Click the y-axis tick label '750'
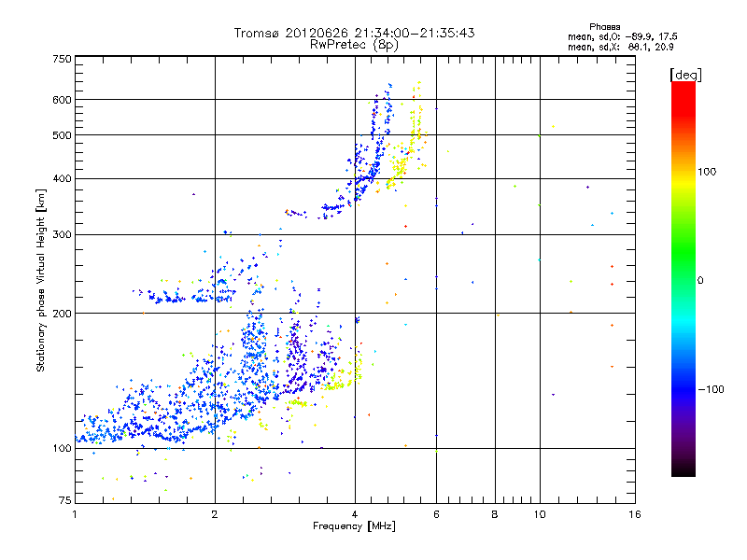Image resolution: width=747 pixels, height=560 pixels. tap(62, 59)
